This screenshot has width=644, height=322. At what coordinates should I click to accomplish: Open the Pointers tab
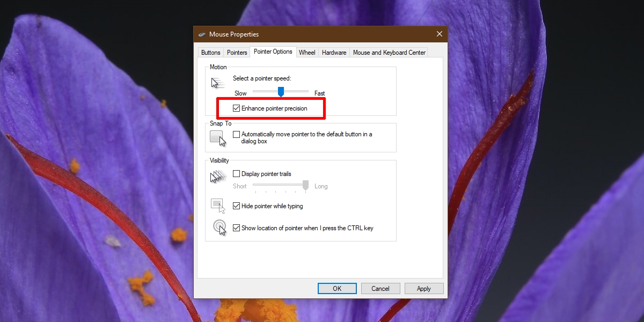(x=237, y=53)
